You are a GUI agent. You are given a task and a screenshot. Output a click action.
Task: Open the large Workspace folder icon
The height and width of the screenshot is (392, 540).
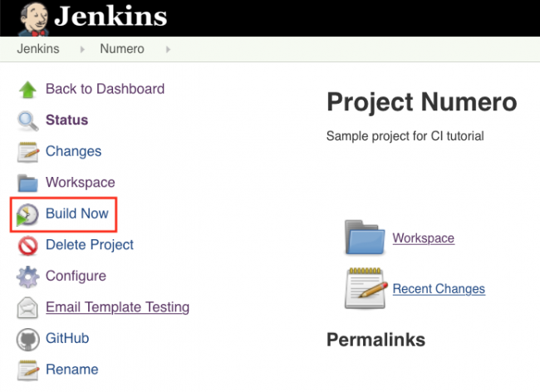pos(365,238)
